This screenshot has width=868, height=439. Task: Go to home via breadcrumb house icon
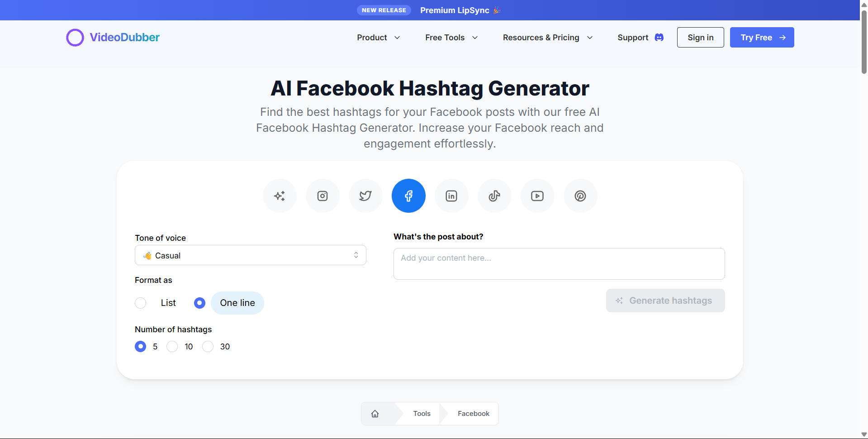coord(375,414)
